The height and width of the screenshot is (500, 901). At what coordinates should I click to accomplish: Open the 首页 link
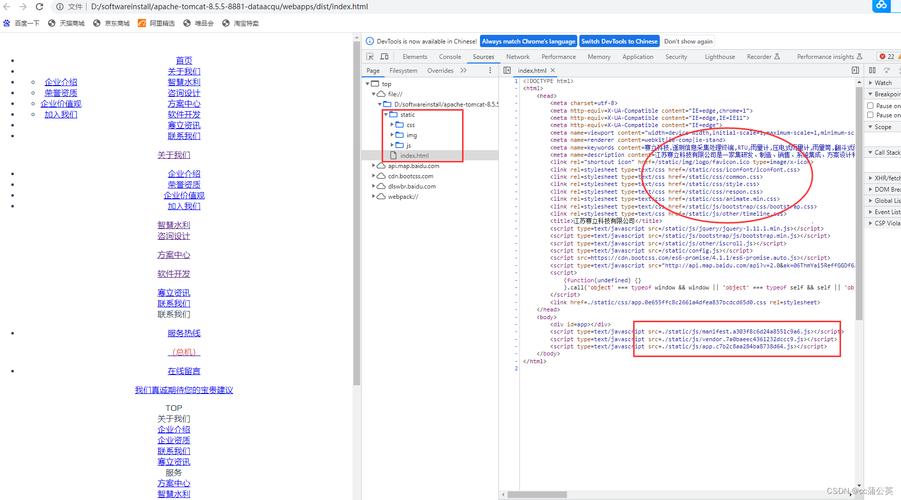pos(184,60)
